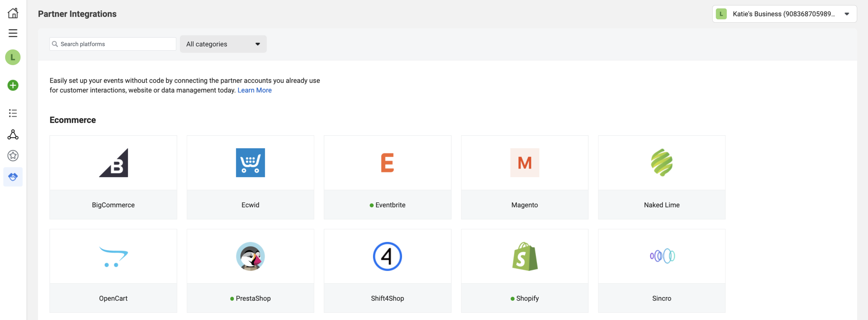This screenshot has width=868, height=320.
Task: Click the L badge in the business selector
Action: point(721,14)
